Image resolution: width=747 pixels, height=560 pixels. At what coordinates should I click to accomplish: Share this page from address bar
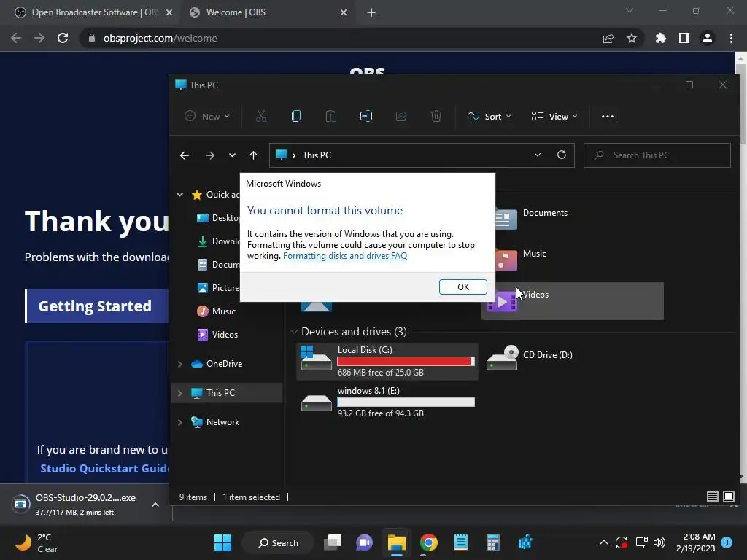coord(608,38)
